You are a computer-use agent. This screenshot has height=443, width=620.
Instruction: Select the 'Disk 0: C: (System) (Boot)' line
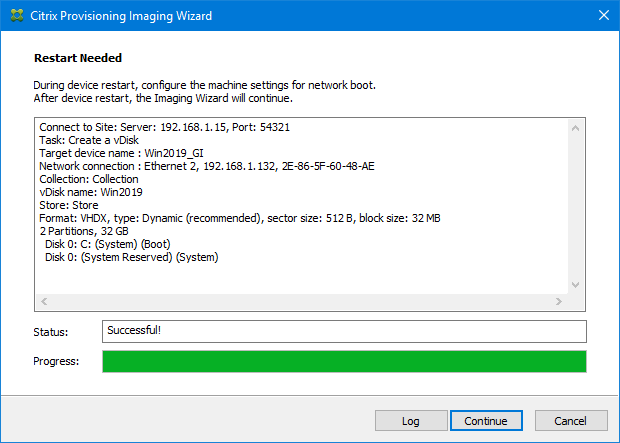pyautogui.click(x=108, y=244)
